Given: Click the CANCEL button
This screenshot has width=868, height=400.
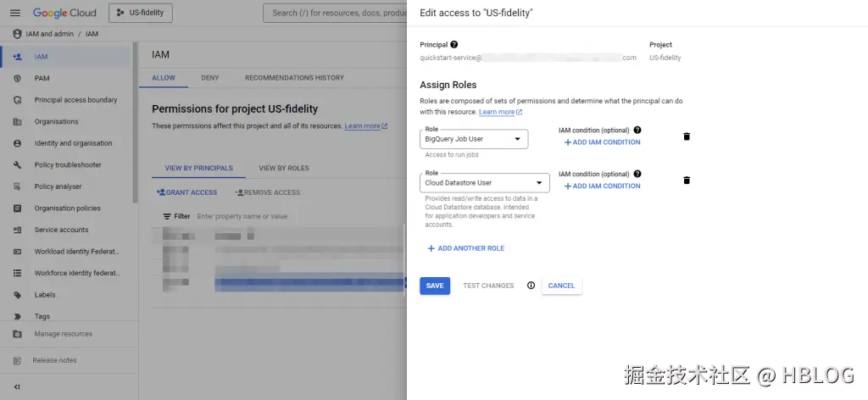Looking at the screenshot, I should point(561,286).
